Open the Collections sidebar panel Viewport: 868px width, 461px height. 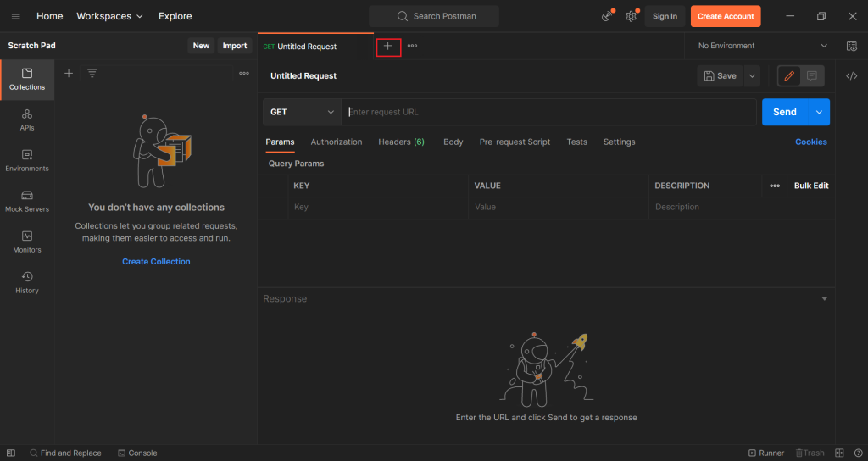27,80
